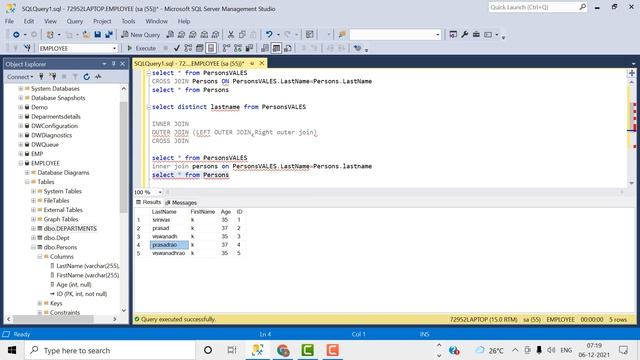Pin the Object Explorer panel
Viewport: 640px width, 360px height.
click(x=114, y=64)
